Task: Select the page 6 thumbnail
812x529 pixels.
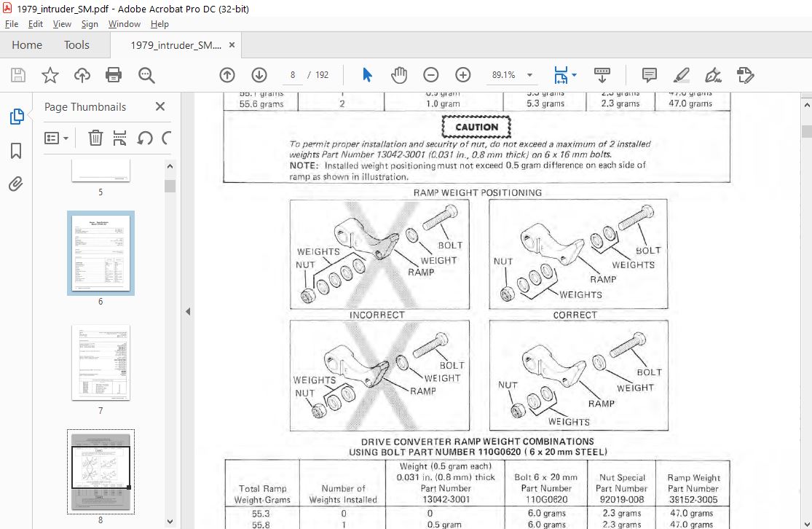Action: pos(100,254)
